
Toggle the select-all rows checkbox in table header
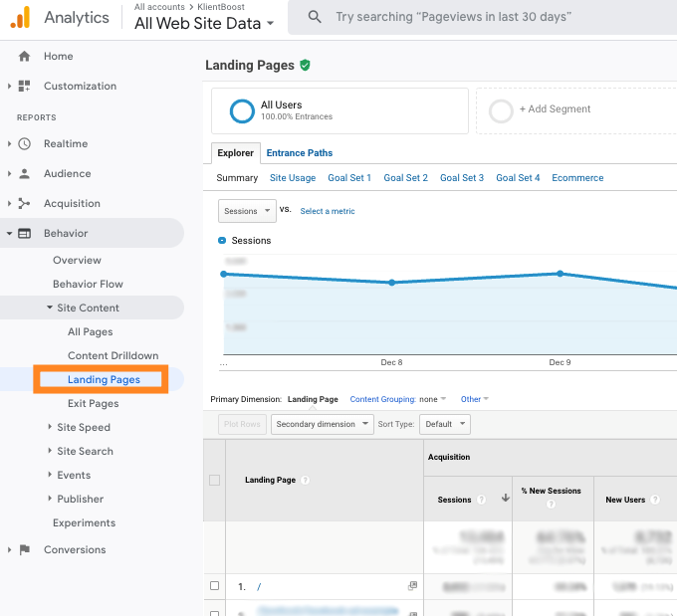[214, 481]
